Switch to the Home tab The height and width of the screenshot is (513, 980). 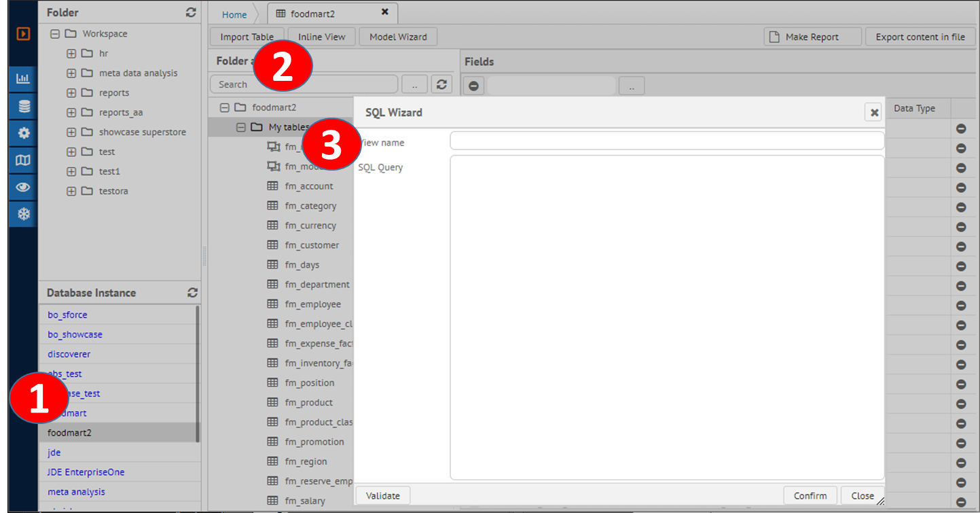point(234,14)
